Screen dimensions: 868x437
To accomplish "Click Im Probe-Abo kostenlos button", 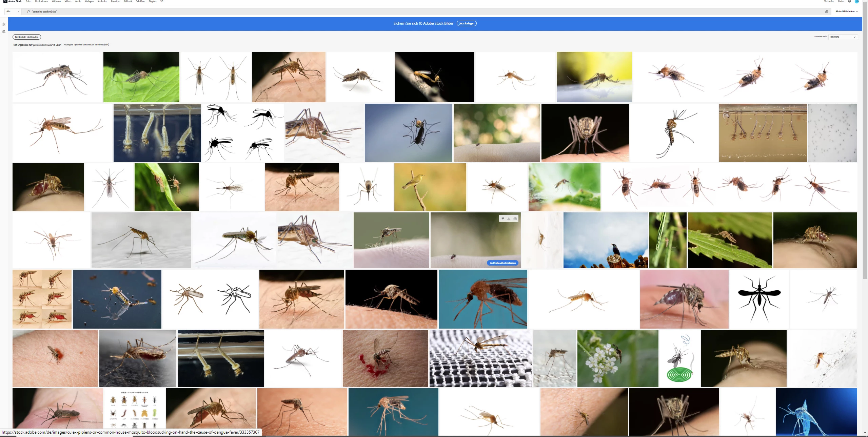I will pyautogui.click(x=502, y=263).
